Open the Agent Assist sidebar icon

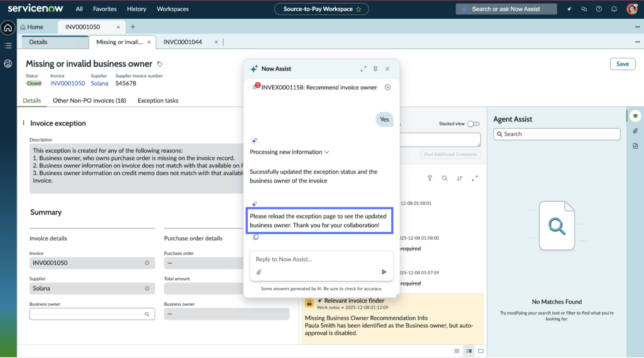[x=635, y=116]
